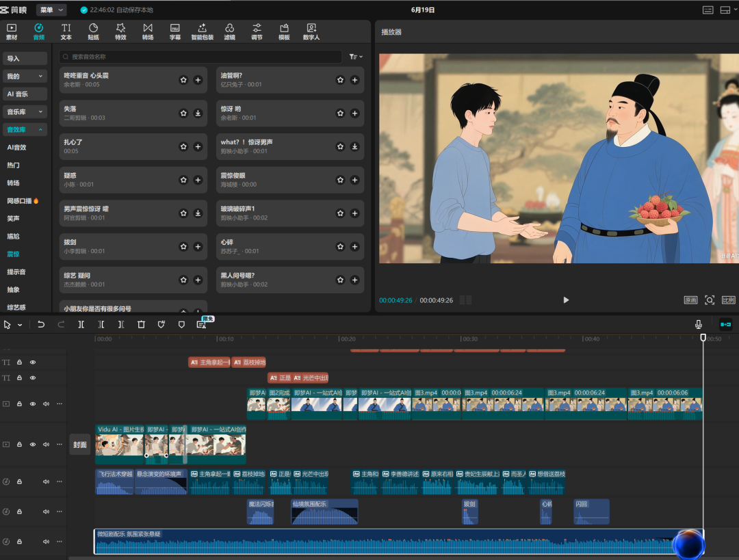The height and width of the screenshot is (560, 739).
Task: Open the 转场 transitions panel
Action: point(148,31)
